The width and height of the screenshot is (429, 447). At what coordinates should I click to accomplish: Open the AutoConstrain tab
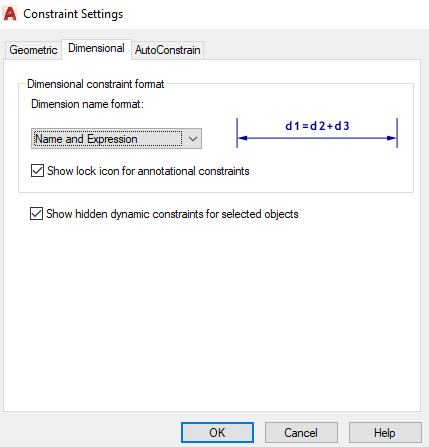(168, 50)
